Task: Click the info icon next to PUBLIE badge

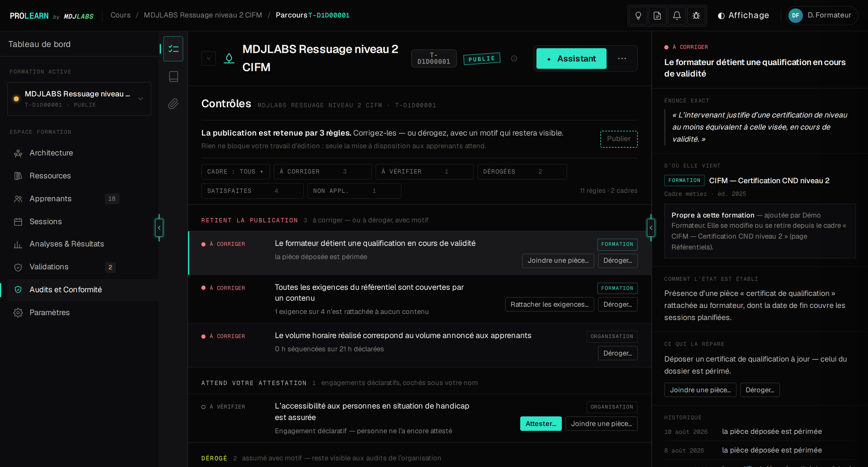Action: point(514,59)
